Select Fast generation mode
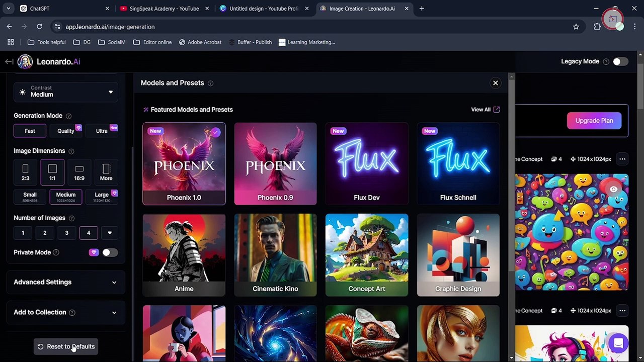Screen dimensions: 644x362 pos(30,131)
